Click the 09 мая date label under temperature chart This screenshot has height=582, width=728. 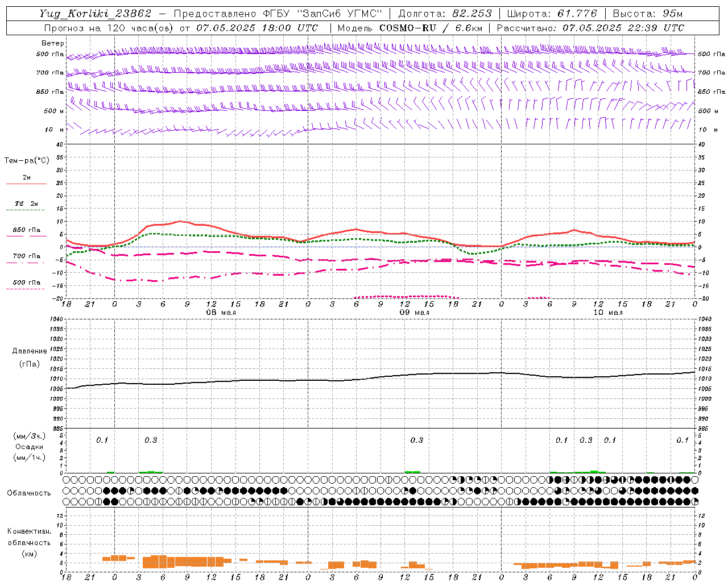tap(414, 313)
